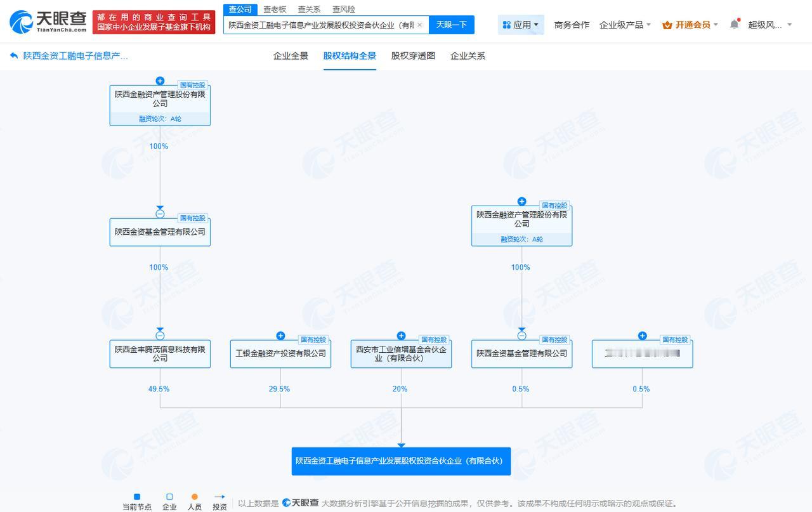Screen dimensions: 812x512
Task: Click the left-column 陕西金资基金管理有限公司 node
Action: (160, 232)
